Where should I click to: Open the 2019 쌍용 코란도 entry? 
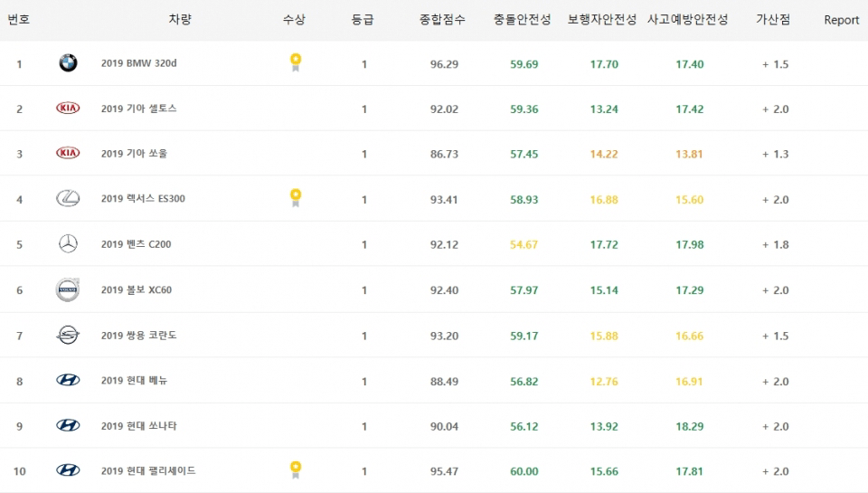(139, 335)
